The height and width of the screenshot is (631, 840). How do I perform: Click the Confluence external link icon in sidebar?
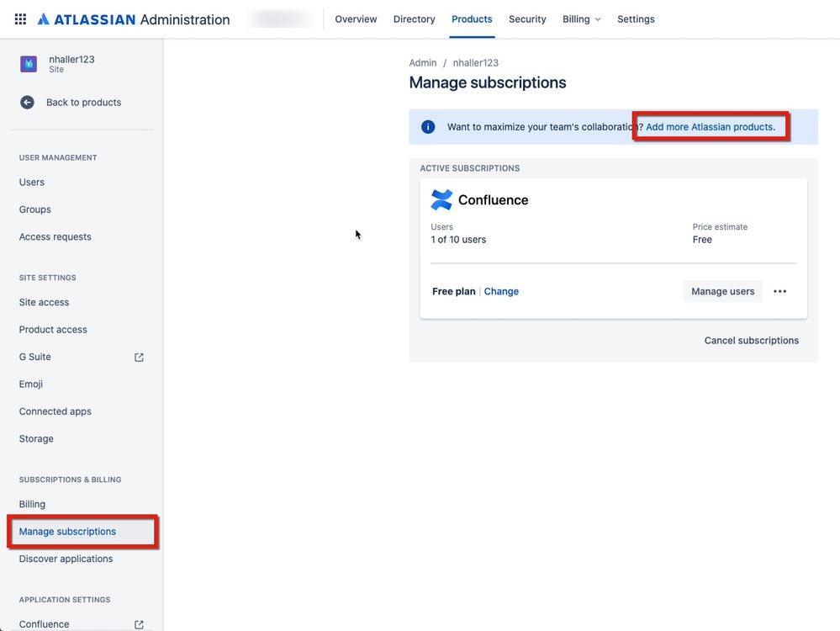coord(139,624)
